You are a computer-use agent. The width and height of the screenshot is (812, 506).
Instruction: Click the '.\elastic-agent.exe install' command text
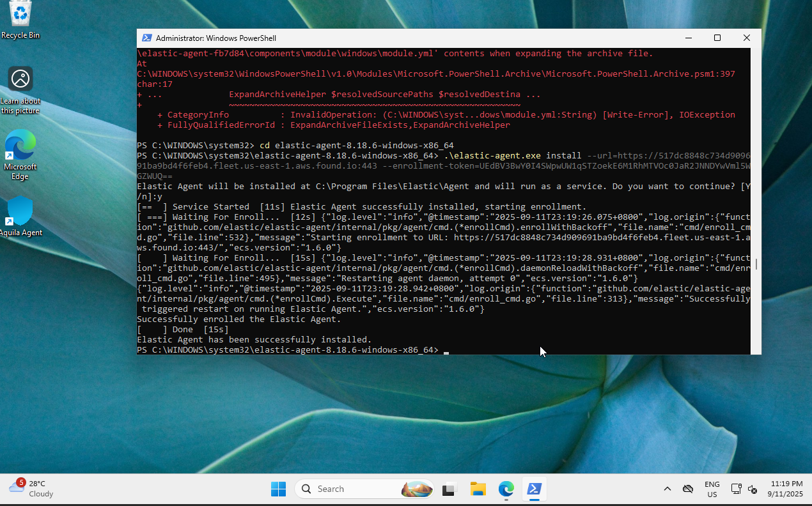513,156
